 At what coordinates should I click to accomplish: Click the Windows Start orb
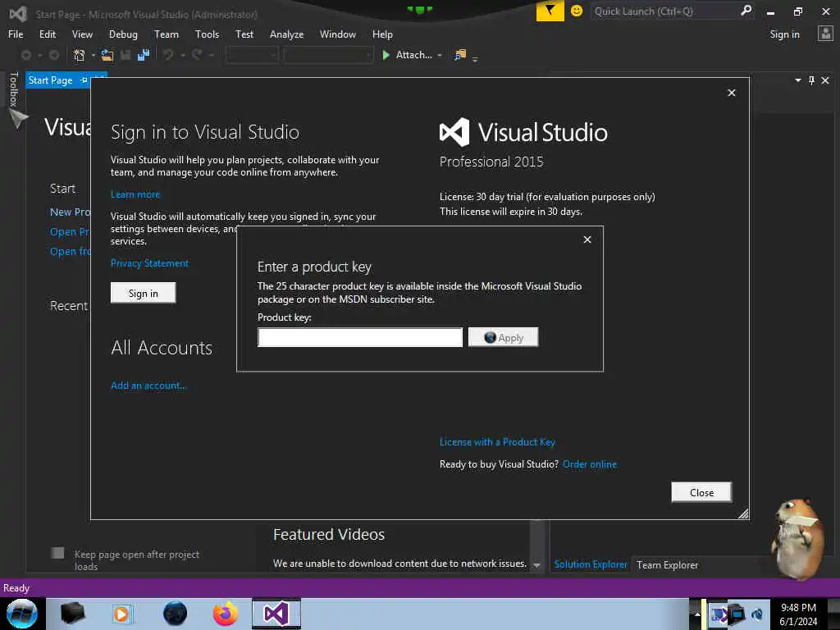pyautogui.click(x=21, y=614)
